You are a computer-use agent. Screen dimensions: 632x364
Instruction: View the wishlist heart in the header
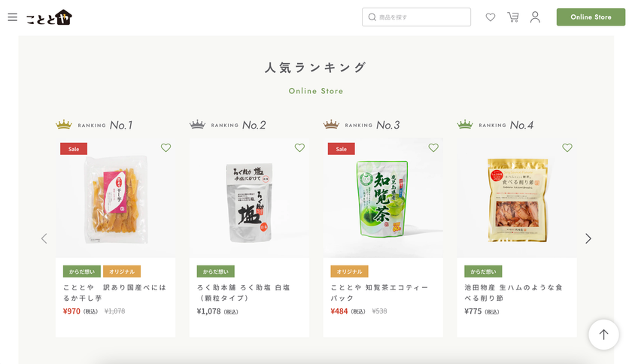(x=490, y=17)
